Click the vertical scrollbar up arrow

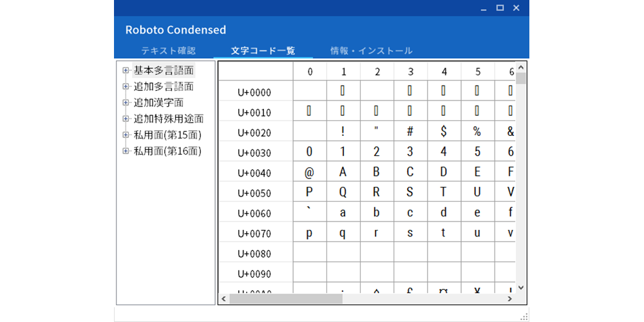tap(521, 68)
